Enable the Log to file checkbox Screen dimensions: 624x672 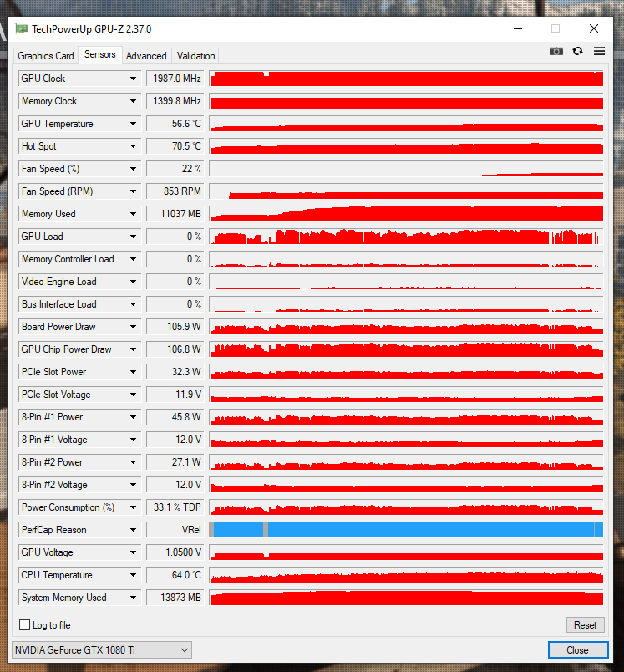pyautogui.click(x=24, y=625)
